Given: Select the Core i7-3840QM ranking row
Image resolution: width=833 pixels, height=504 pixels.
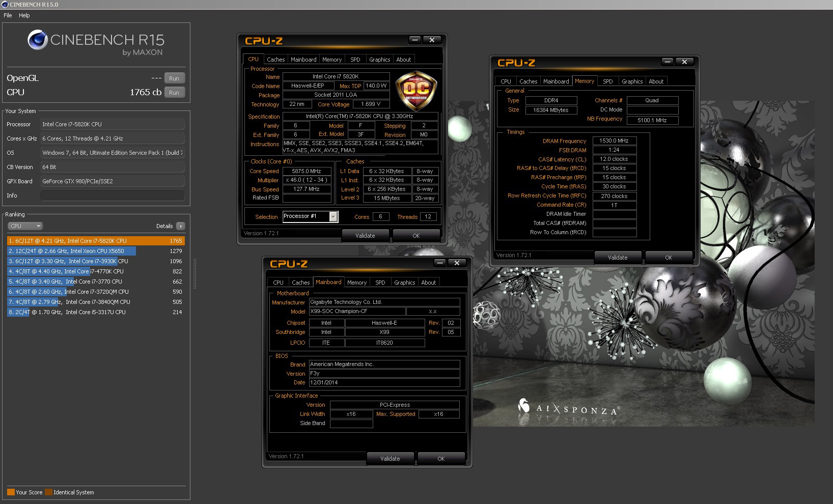Looking at the screenshot, I should (x=96, y=302).
